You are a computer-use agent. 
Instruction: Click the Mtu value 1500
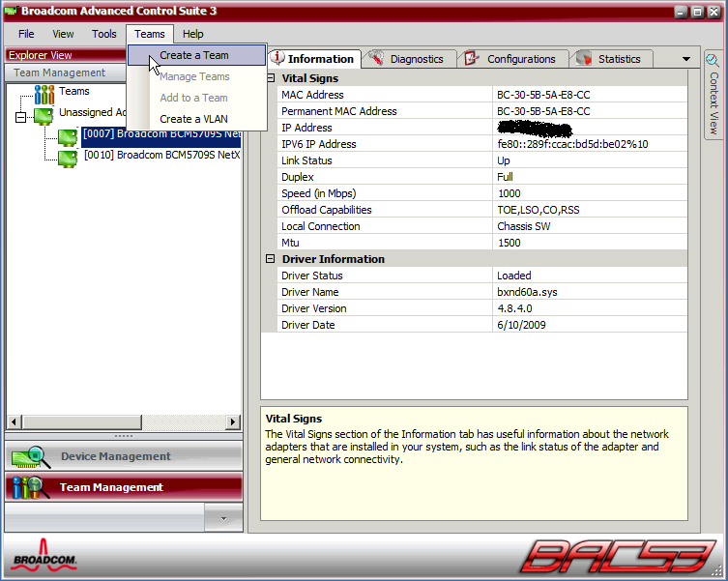click(x=509, y=243)
